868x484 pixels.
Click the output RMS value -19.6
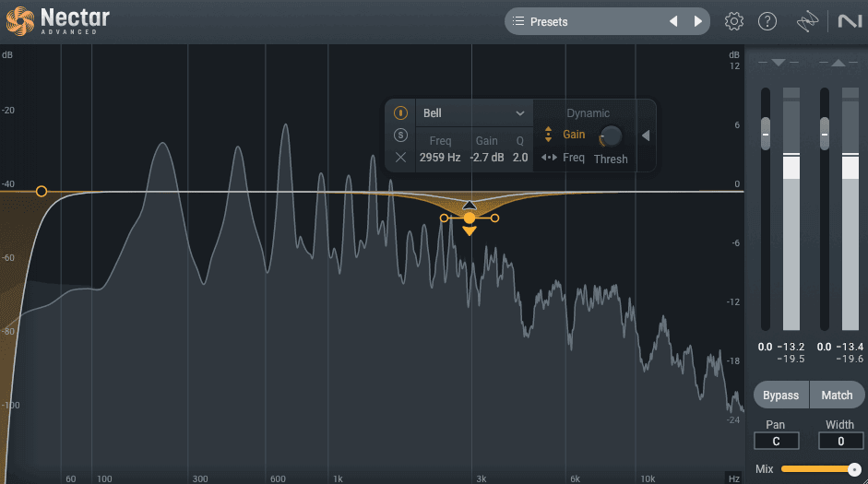(850, 359)
